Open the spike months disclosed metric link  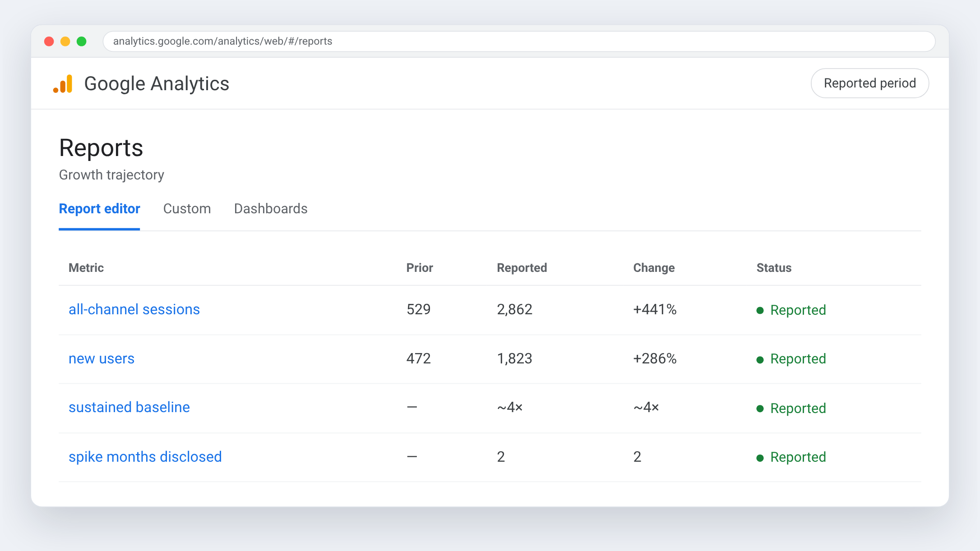tap(145, 457)
